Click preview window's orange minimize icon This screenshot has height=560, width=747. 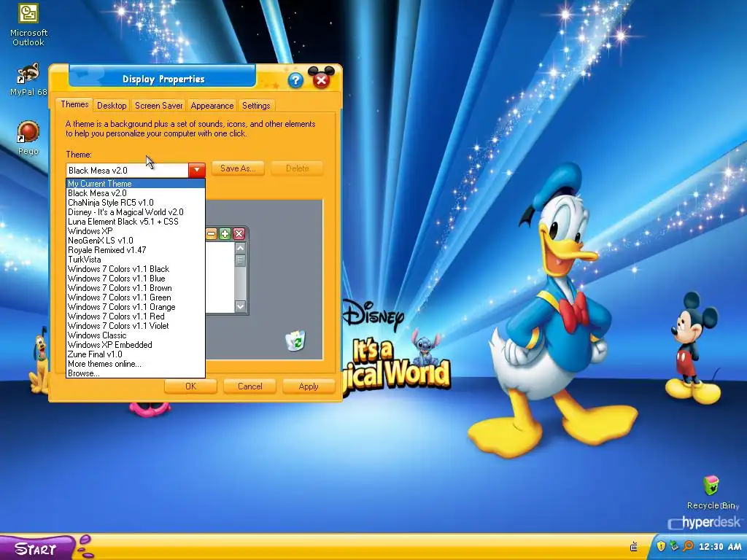click(x=211, y=233)
